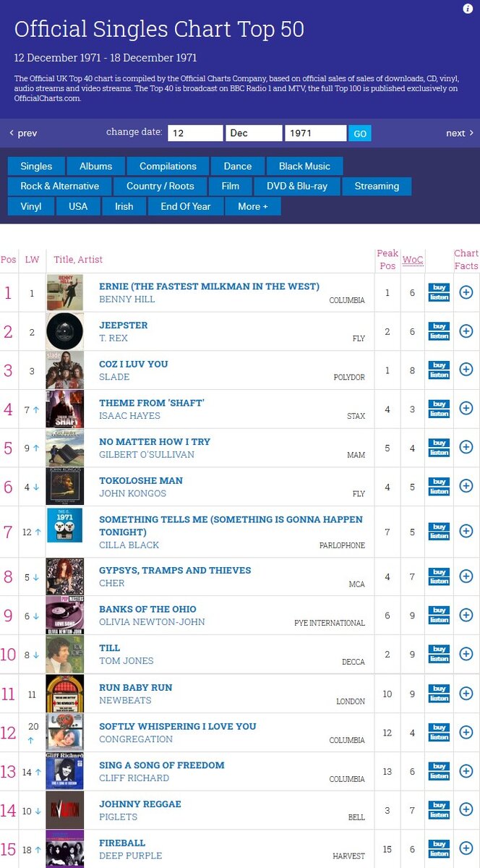Open chart facts plus icon for Softly Whispering I Love You
480x868 pixels.
466,732
